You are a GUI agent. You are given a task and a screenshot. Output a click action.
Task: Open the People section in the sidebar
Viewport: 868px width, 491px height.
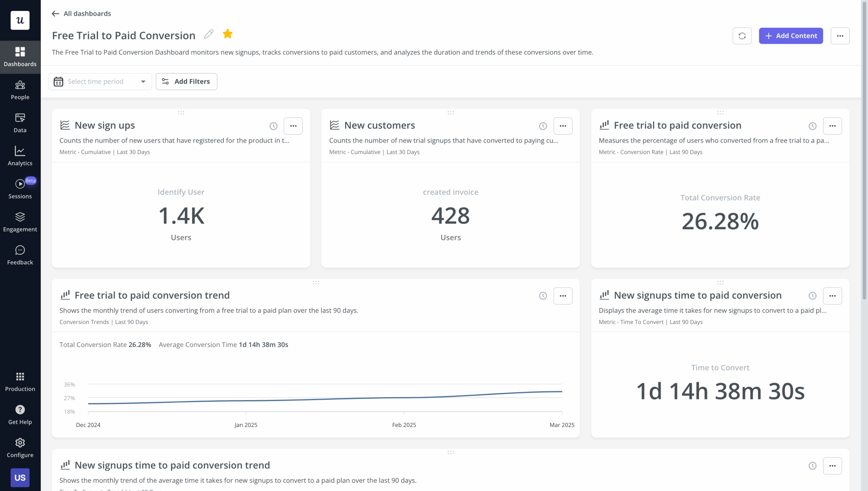[20, 89]
